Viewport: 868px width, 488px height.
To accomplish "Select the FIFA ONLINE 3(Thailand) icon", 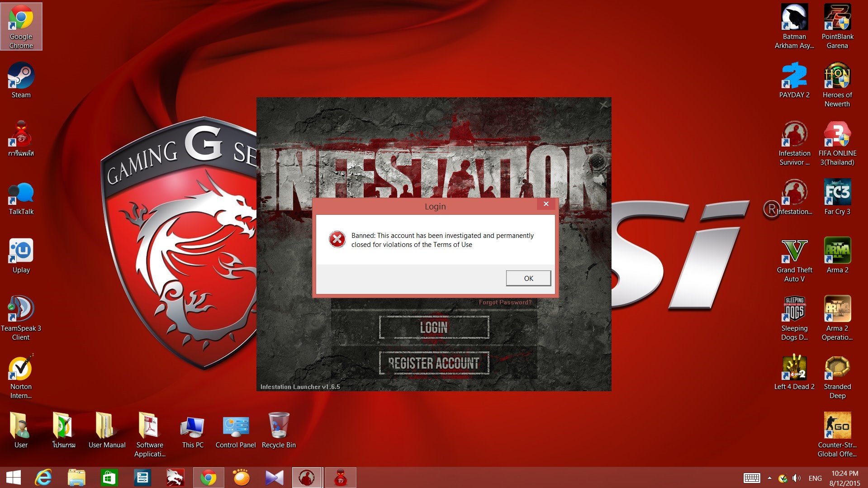I will [837, 143].
